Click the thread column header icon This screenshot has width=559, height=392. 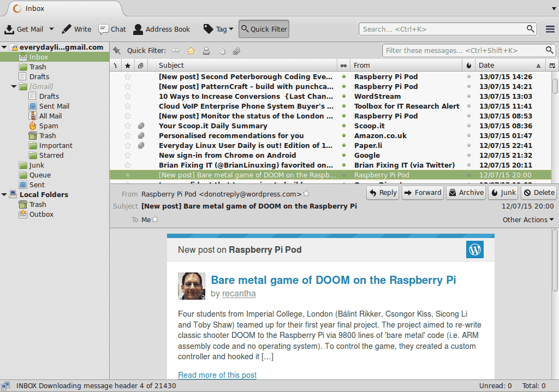pyautogui.click(x=115, y=66)
